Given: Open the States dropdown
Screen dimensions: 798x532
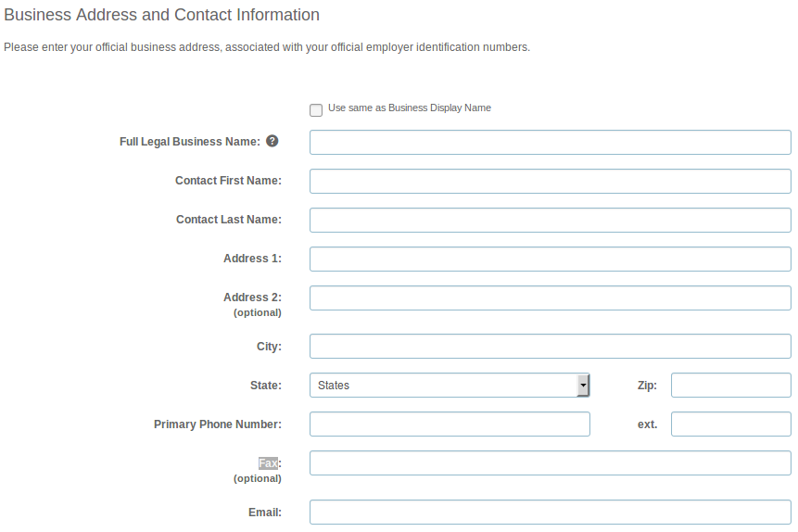Looking at the screenshot, I should [x=450, y=385].
